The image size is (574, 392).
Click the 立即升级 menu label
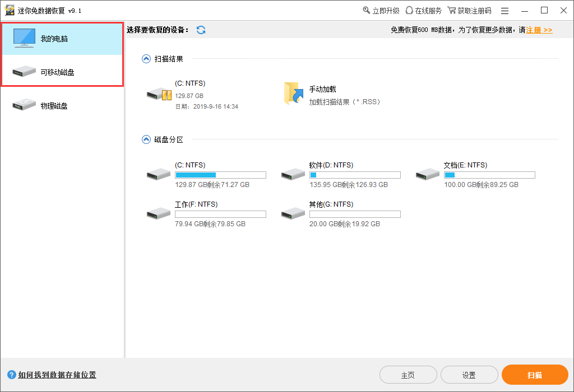[386, 11]
